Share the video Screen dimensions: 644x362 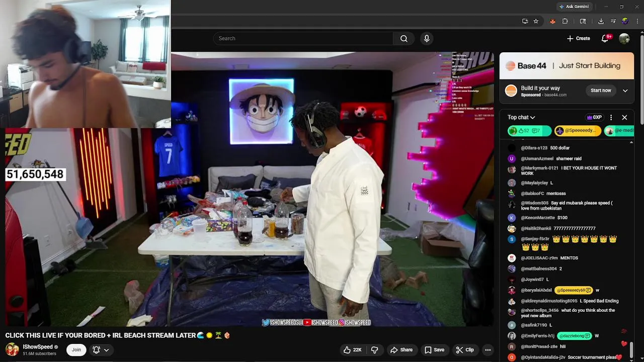(401, 350)
